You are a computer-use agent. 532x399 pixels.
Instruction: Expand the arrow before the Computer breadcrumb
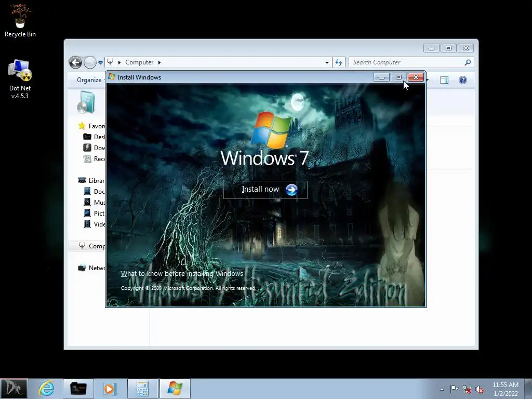click(x=119, y=62)
